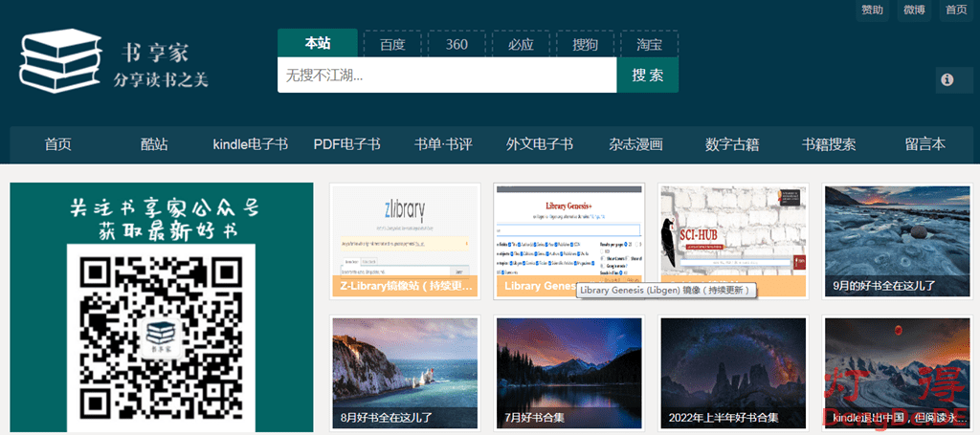The image size is (980, 435).
Task: Click the 书享家 stacked books logo
Action: pos(60,64)
